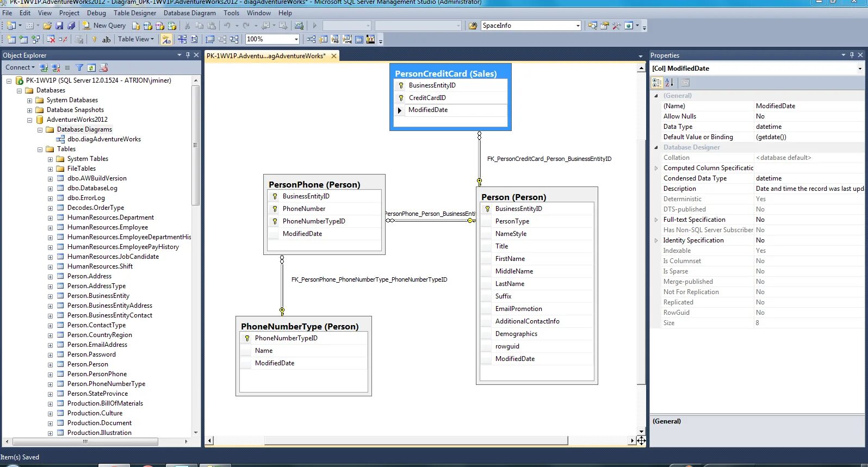Click the Default Value or Binding field
This screenshot has height=467, width=868.
[x=809, y=137]
